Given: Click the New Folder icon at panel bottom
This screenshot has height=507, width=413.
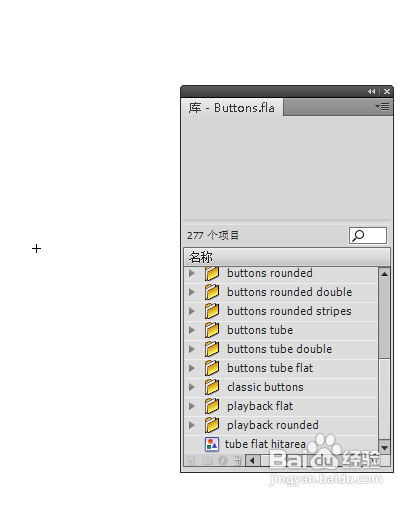Looking at the screenshot, I should 207,461.
